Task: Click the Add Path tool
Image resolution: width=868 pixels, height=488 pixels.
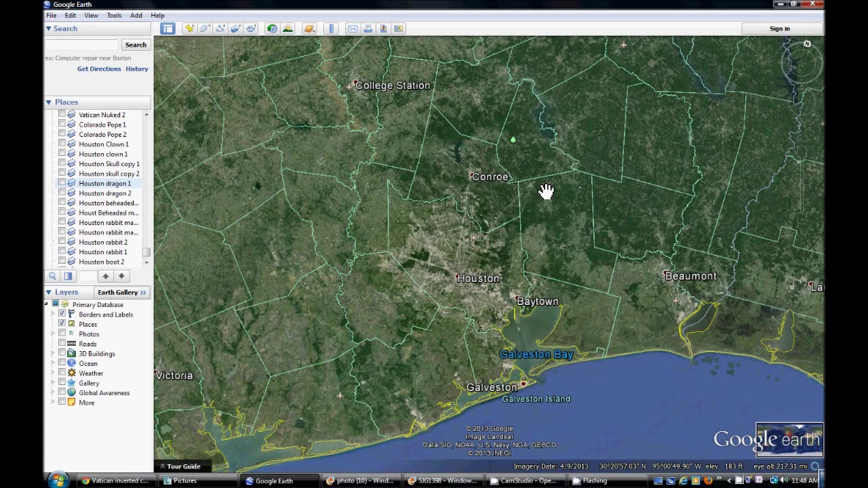Action: pyautogui.click(x=220, y=28)
